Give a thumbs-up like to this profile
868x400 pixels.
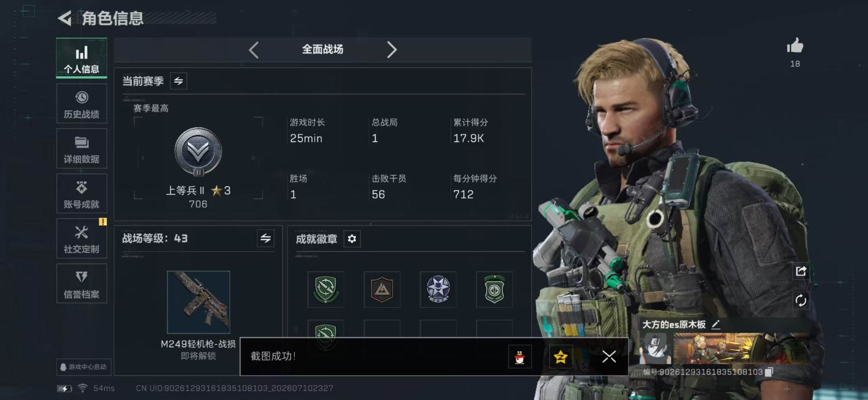click(x=795, y=46)
